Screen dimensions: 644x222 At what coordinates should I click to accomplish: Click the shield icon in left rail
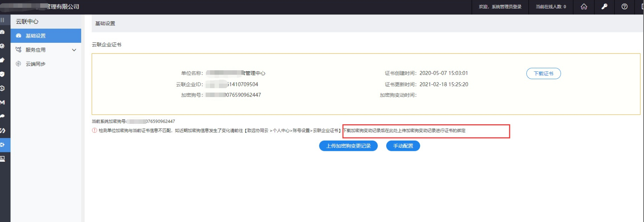(2, 74)
